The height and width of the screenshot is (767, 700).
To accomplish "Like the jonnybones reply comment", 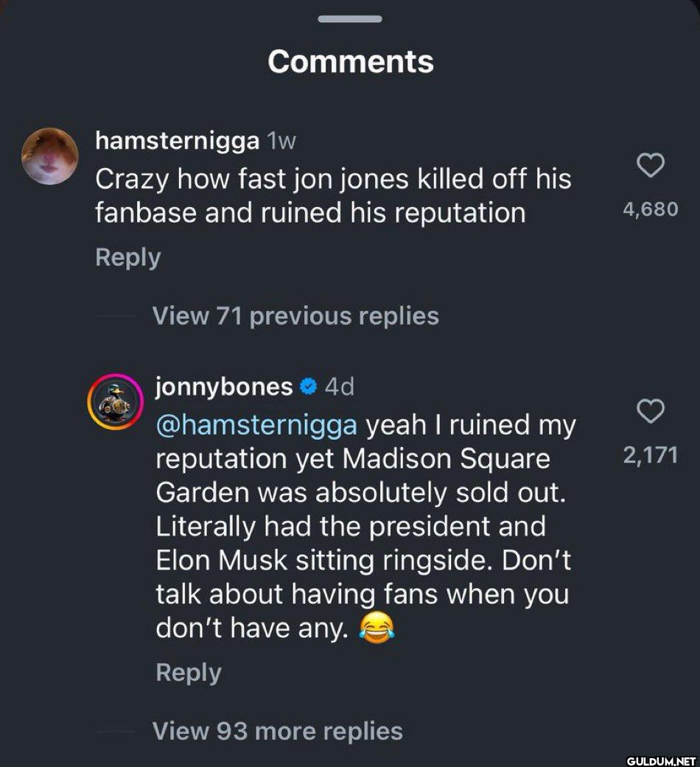I will point(650,413).
